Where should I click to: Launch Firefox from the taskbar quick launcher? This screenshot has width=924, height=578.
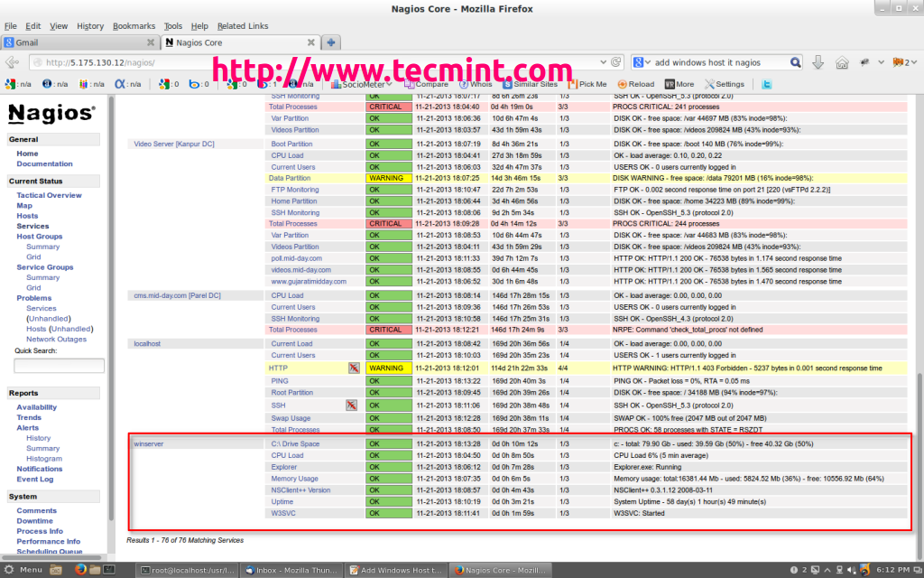click(x=80, y=570)
